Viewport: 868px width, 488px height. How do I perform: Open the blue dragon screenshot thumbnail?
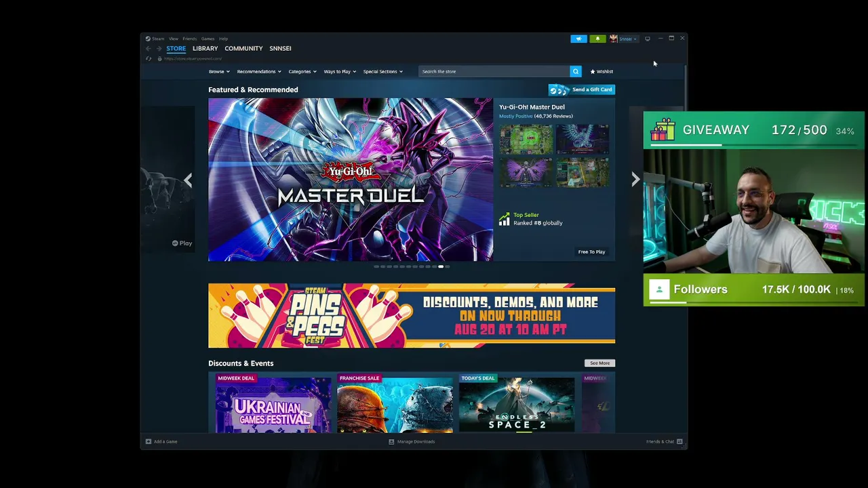pos(583,140)
